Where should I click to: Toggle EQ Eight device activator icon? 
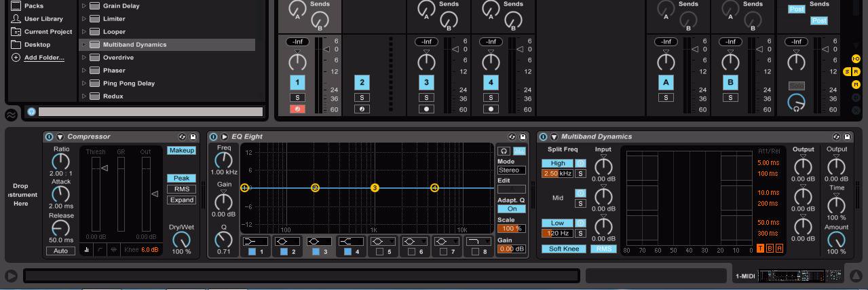tap(214, 137)
